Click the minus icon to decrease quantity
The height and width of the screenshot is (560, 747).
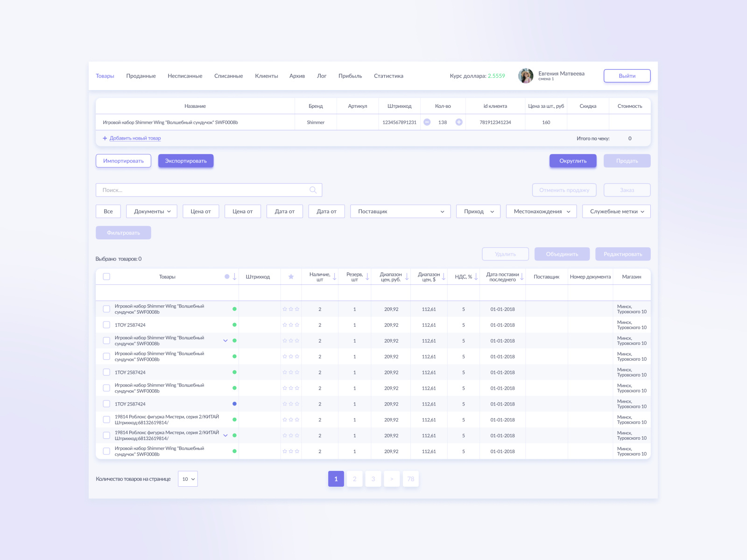coord(427,122)
